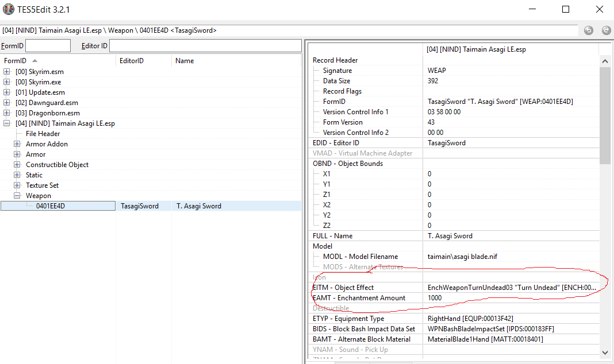Image resolution: width=614 pixels, height=364 pixels.
Task: Select the OBND - Object Bounds row
Action: click(x=453, y=164)
